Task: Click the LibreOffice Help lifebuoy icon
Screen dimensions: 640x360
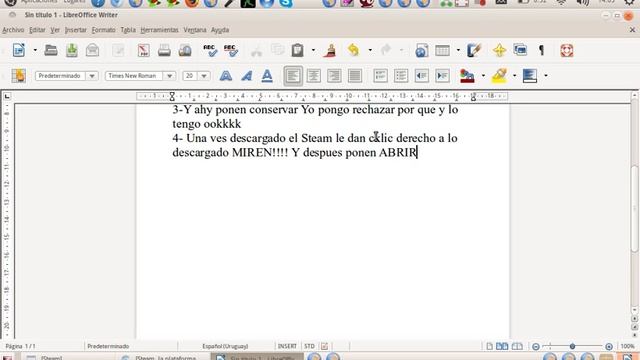Action: (567, 50)
